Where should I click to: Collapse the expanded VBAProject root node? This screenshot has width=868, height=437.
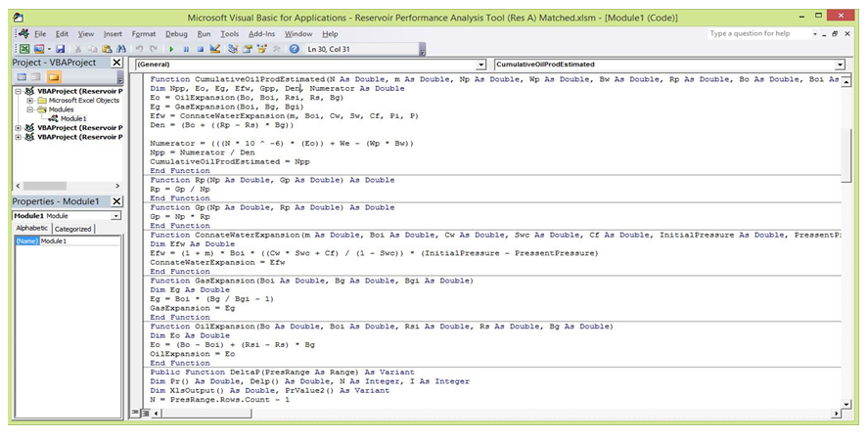(x=19, y=91)
